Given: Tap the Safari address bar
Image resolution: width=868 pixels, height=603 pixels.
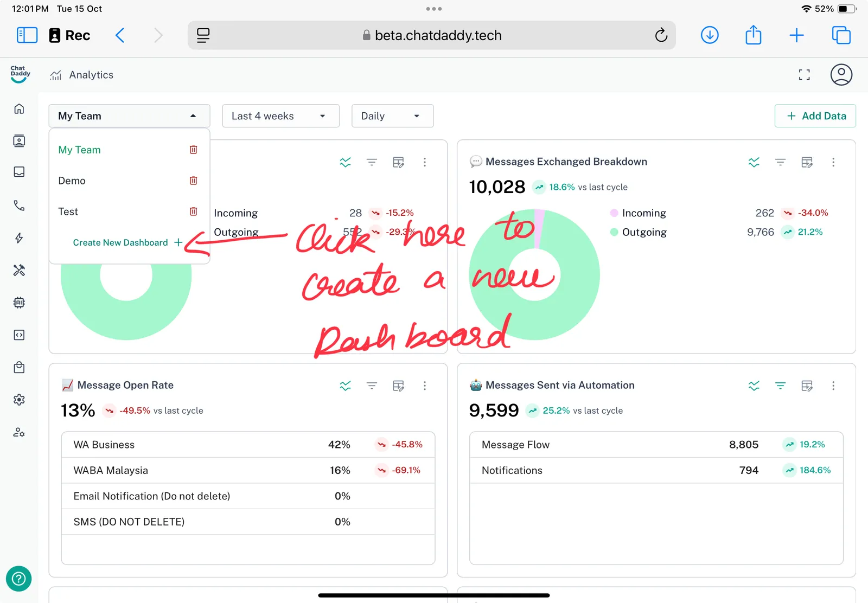Looking at the screenshot, I should (x=431, y=35).
